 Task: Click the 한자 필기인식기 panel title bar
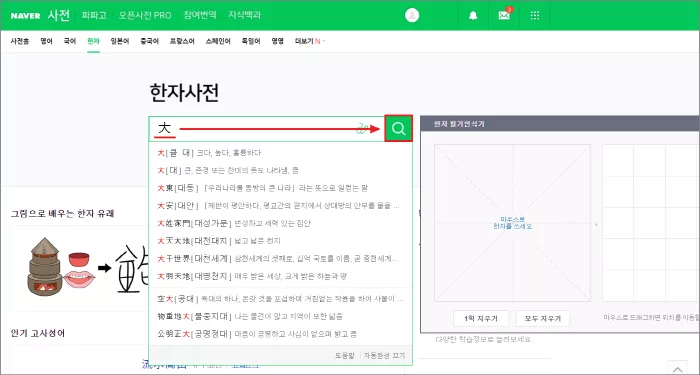560,124
